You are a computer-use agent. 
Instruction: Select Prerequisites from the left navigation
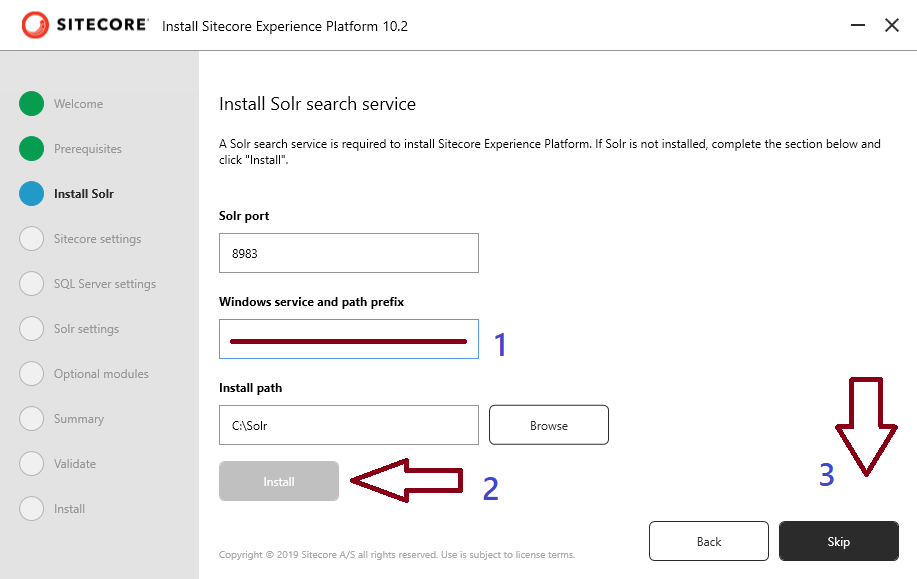tap(92, 148)
